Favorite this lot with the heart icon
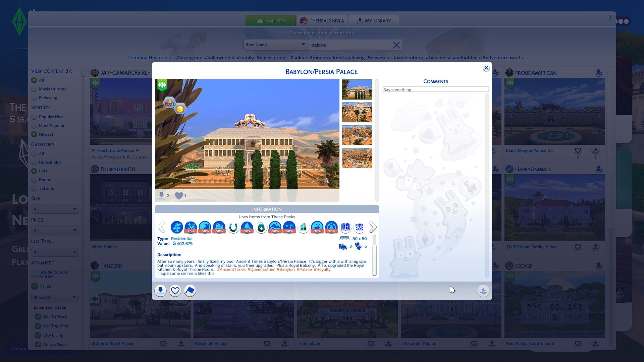 175,291
